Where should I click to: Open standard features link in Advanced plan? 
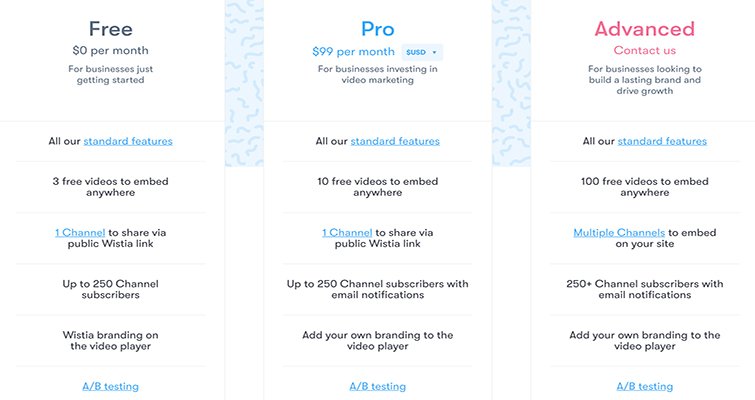(x=662, y=141)
